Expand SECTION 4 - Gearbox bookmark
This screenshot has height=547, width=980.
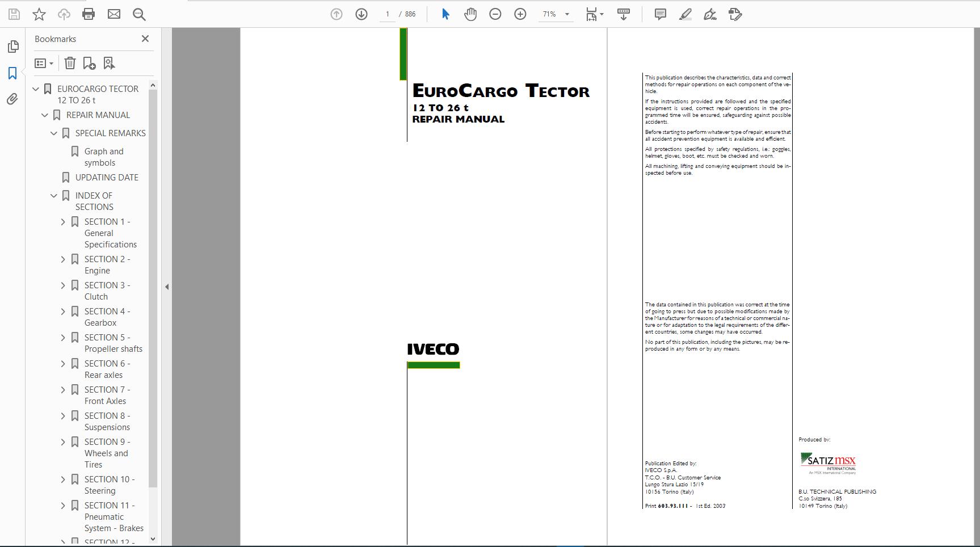pos(63,312)
